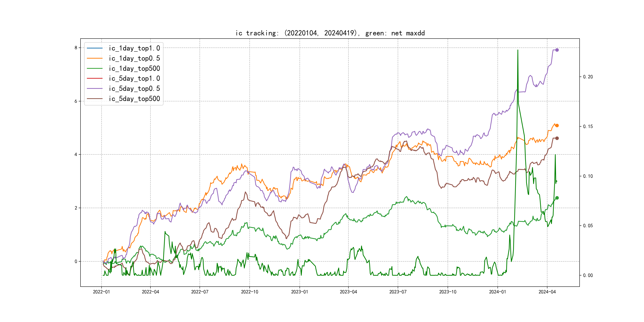Image resolution: width=644 pixels, height=322 pixels.
Task: Click the blue line swatch in legend
Action: pos(94,48)
